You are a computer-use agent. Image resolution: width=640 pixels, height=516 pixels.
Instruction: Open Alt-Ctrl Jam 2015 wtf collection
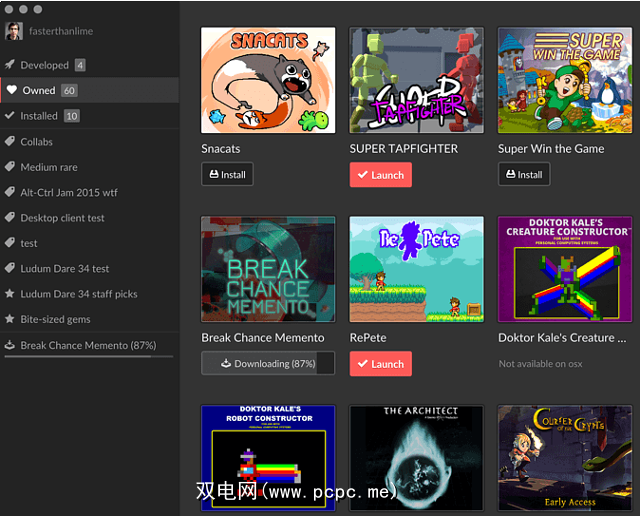pyautogui.click(x=89, y=192)
